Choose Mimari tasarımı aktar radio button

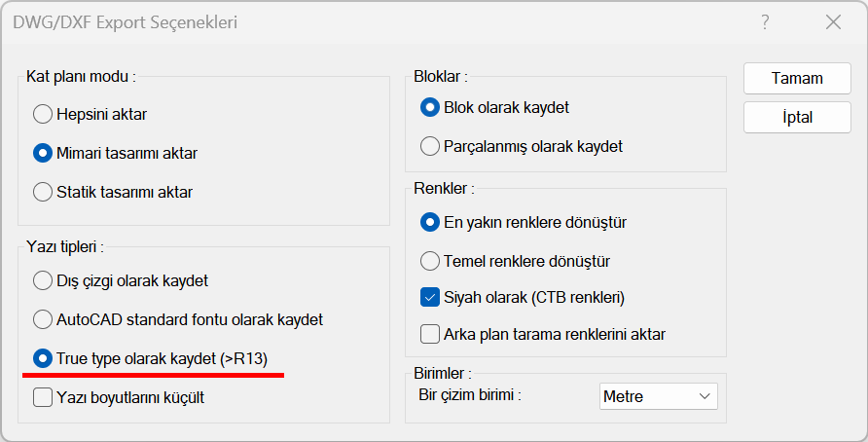click(43, 153)
